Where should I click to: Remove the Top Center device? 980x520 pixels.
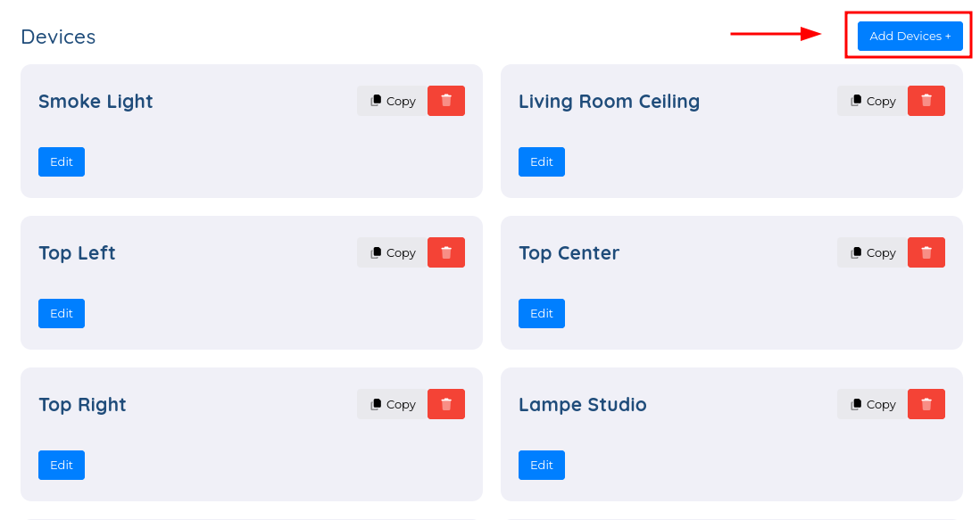tap(926, 252)
